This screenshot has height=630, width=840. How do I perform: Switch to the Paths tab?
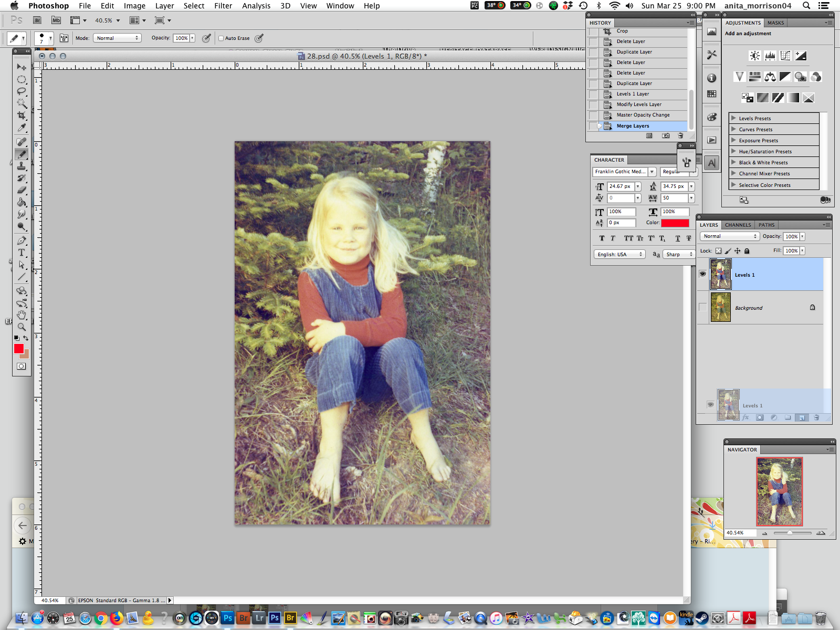(766, 225)
